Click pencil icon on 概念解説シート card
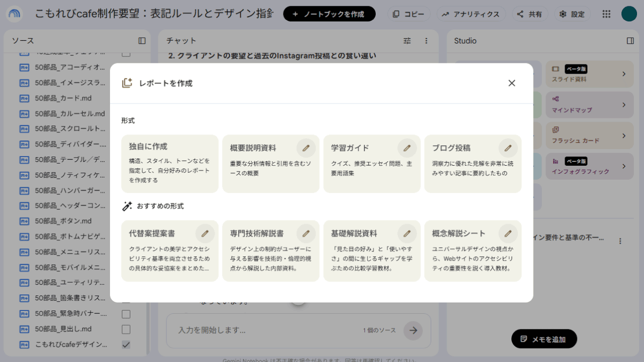This screenshot has width=644, height=362. pyautogui.click(x=508, y=233)
